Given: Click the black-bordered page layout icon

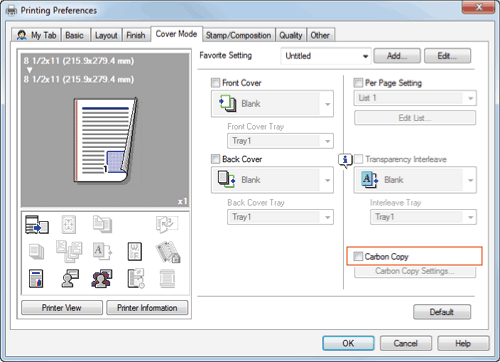Looking at the screenshot, I should 135,251.
